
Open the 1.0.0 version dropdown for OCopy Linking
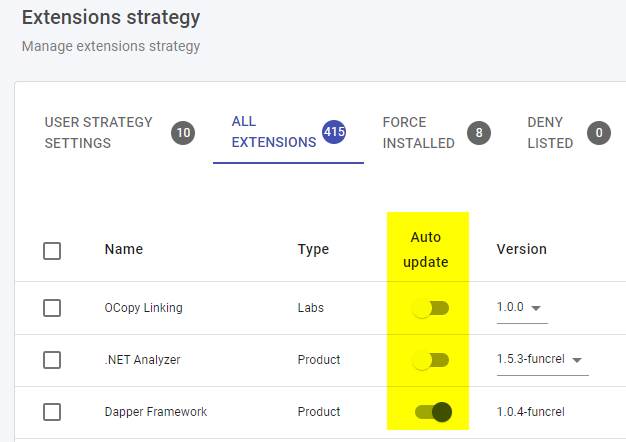tap(521, 308)
